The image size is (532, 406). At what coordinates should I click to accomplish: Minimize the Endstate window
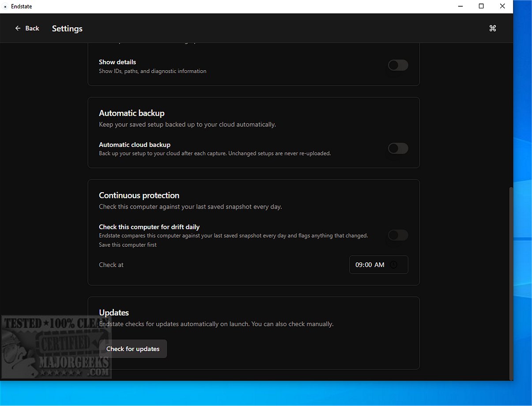click(460, 6)
